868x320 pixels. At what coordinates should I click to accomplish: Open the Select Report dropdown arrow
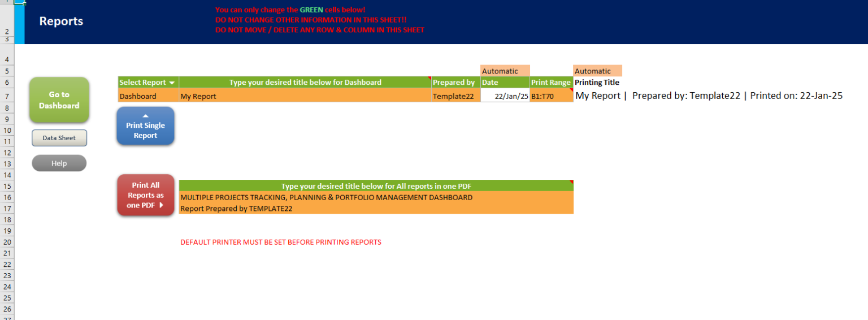[x=172, y=83]
